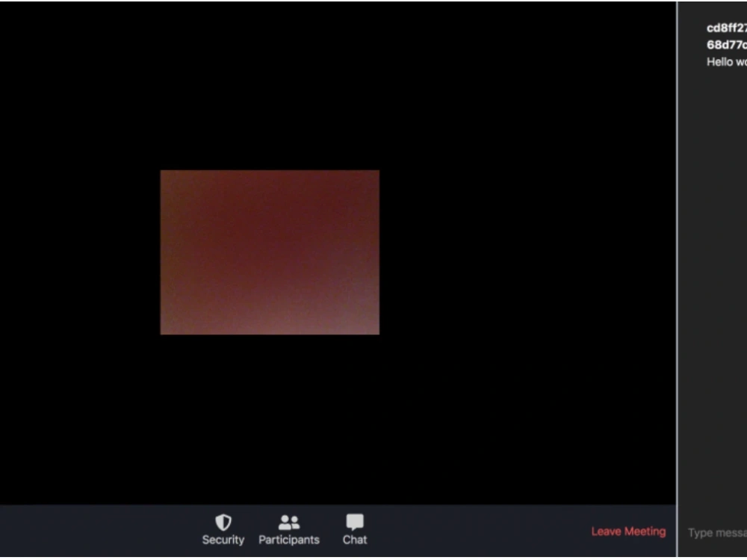This screenshot has height=560, width=747.
Task: Click the sender name starting cd8ff27
Action: point(727,28)
